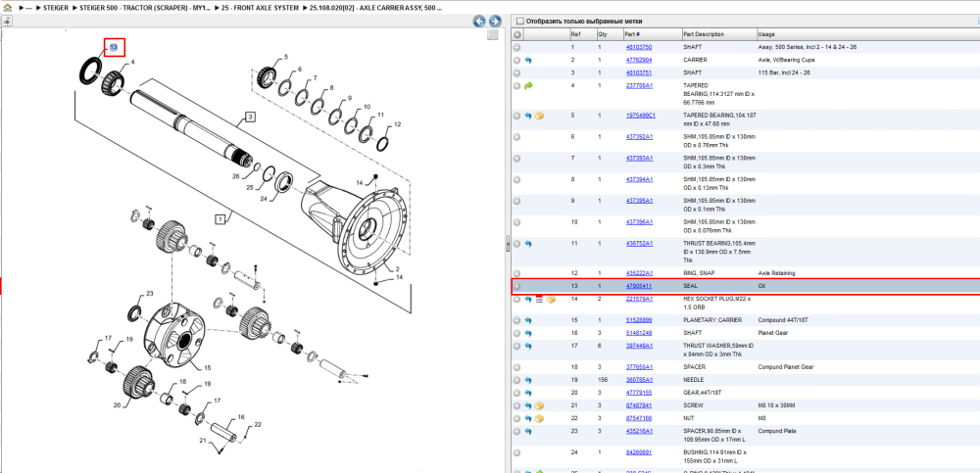Open STEIGER breadcrumb item
This screenshot has width=980, height=473.
56,9
